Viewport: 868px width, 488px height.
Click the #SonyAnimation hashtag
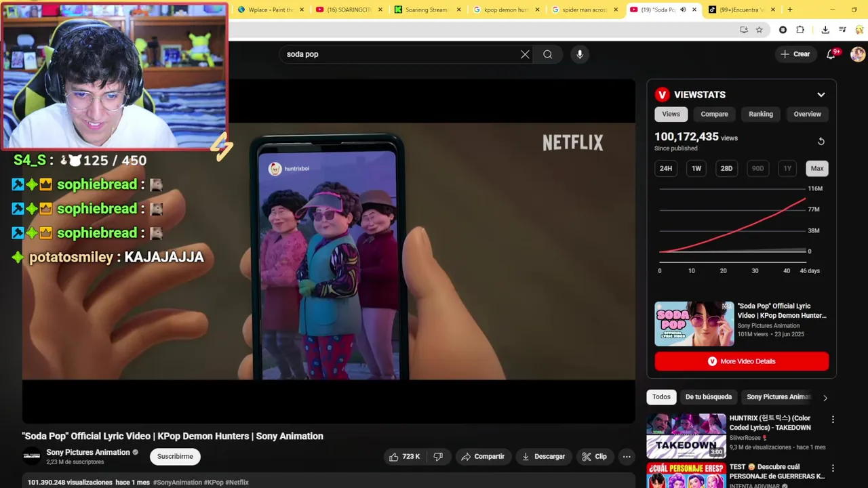[x=178, y=483]
